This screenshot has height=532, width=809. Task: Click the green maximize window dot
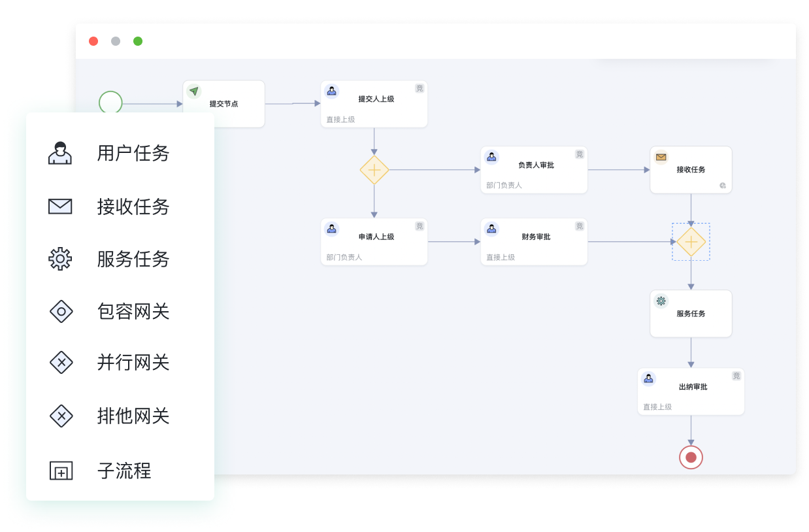[138, 41]
